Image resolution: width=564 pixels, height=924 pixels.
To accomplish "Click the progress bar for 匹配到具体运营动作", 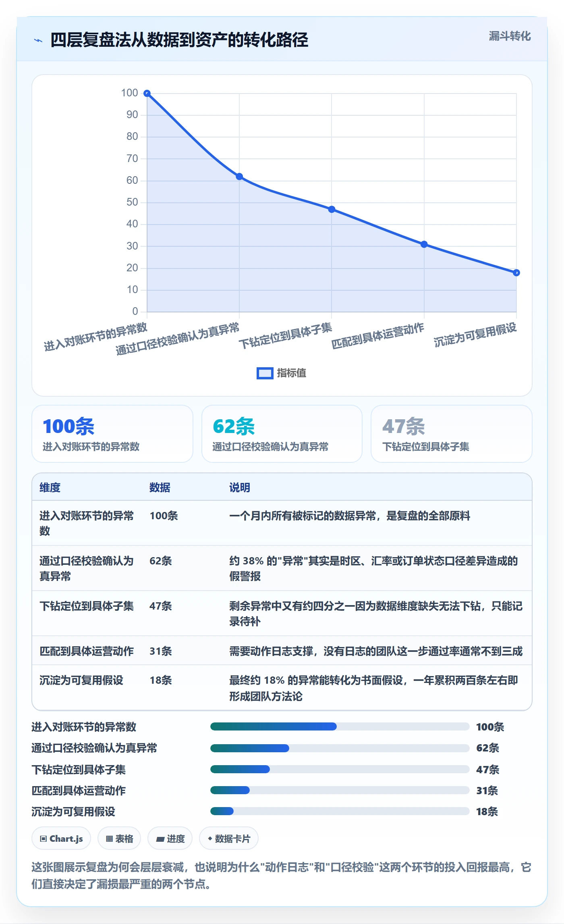I will click(340, 790).
